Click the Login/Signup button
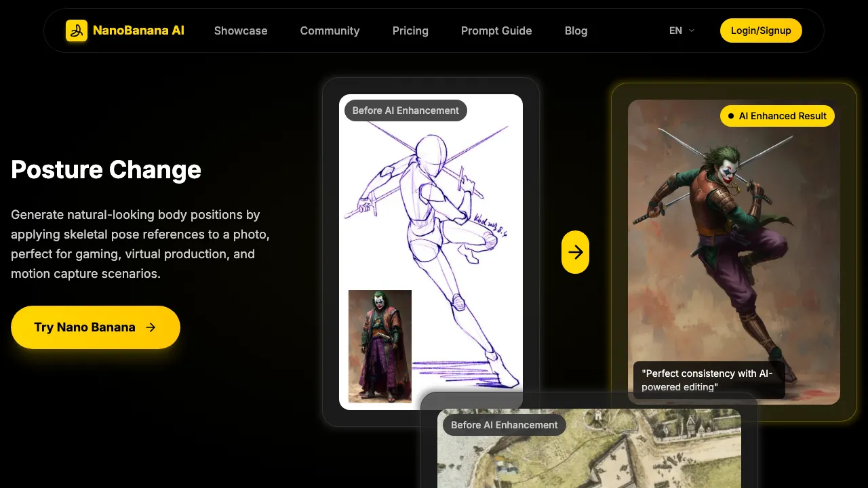Screen dimensions: 868x488 pos(761,30)
